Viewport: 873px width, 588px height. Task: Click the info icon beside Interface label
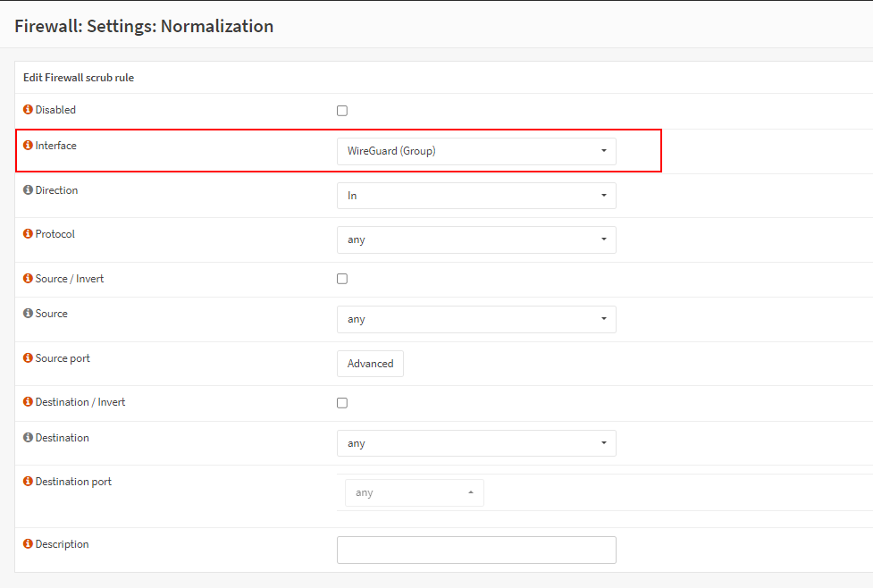[28, 146]
